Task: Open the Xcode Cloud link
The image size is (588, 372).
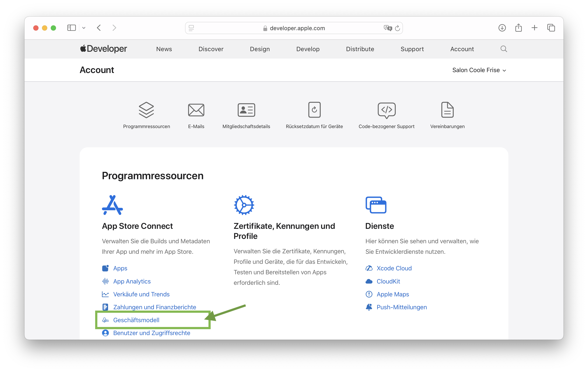Action: pyautogui.click(x=394, y=268)
